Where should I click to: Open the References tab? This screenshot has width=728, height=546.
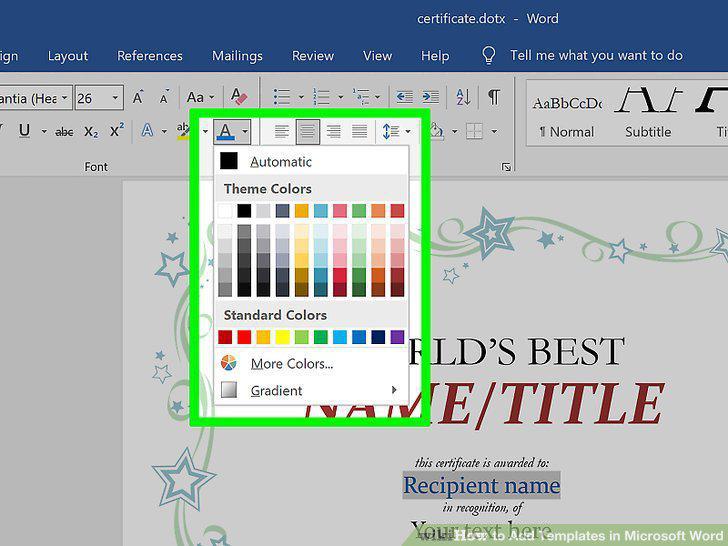point(150,56)
